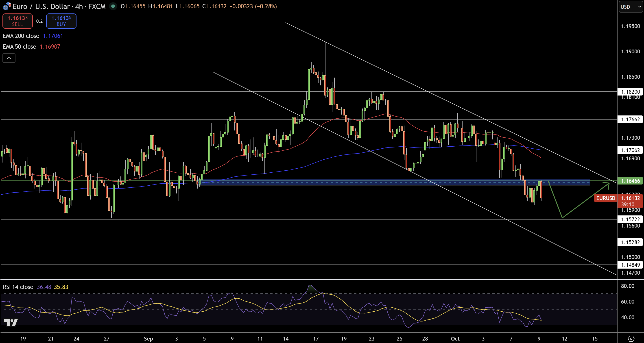644x343 pixels.
Task: Click the Euro / U.S. Dollar title
Action: [x=41, y=6]
